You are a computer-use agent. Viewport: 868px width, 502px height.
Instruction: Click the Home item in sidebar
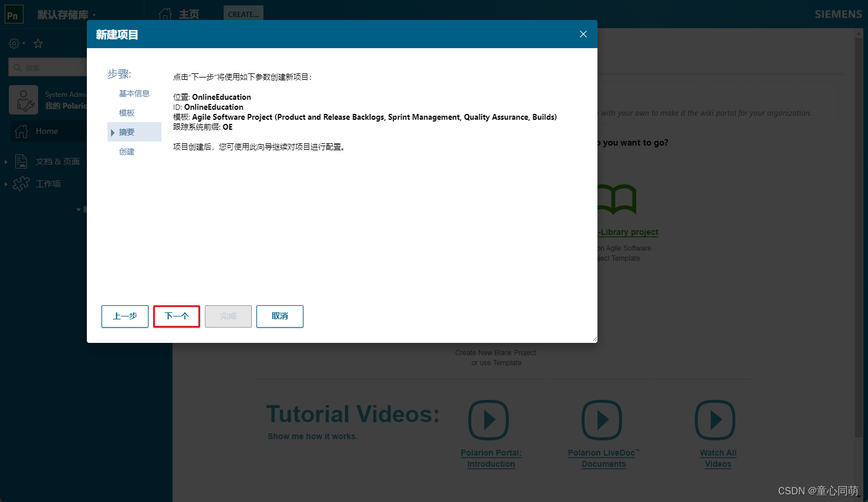coord(48,131)
